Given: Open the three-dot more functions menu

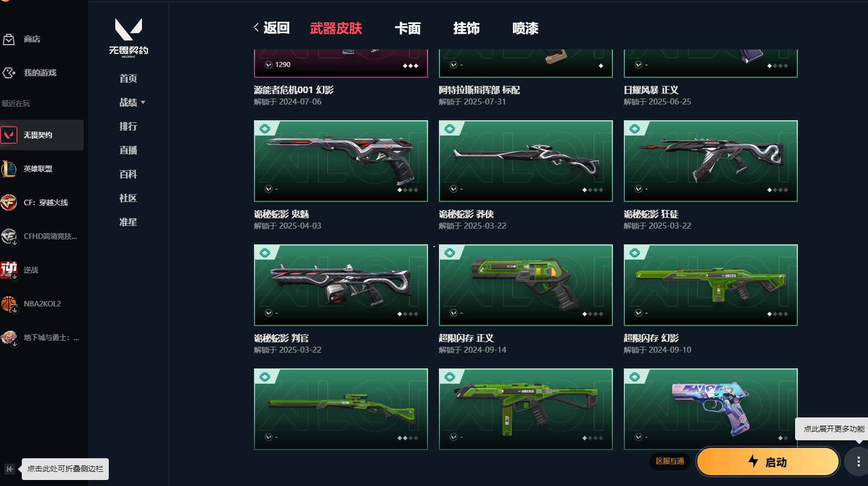Looking at the screenshot, I should coord(858,462).
